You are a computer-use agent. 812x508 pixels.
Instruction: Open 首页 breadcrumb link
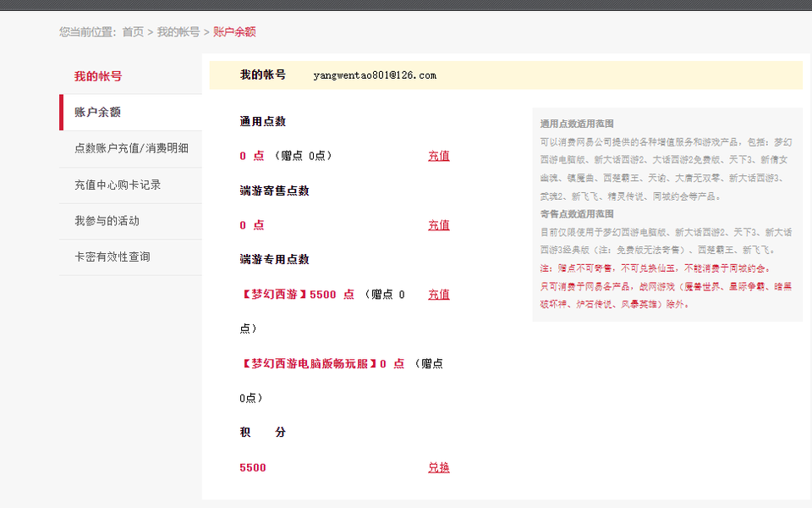(x=133, y=32)
